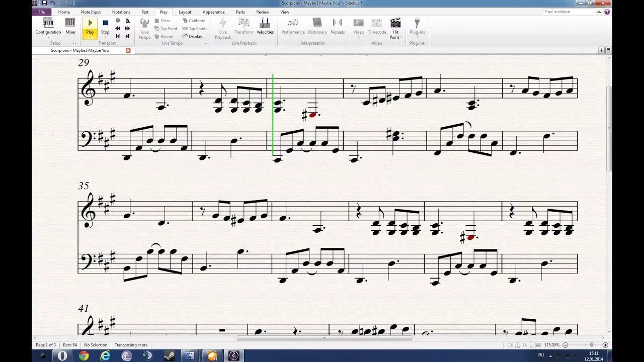Screen dimensions: 644x362
Task: Click the horizontal scrollbar thumb
Action: click(325, 338)
